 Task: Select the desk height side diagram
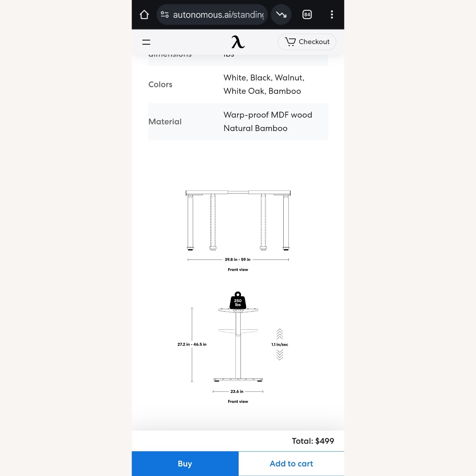point(238,344)
